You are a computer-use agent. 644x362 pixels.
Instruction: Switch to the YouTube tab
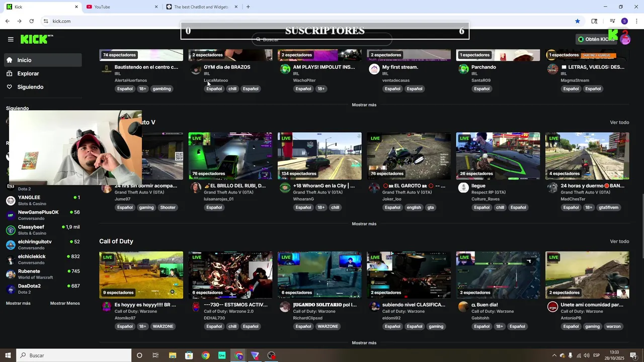tap(122, 7)
